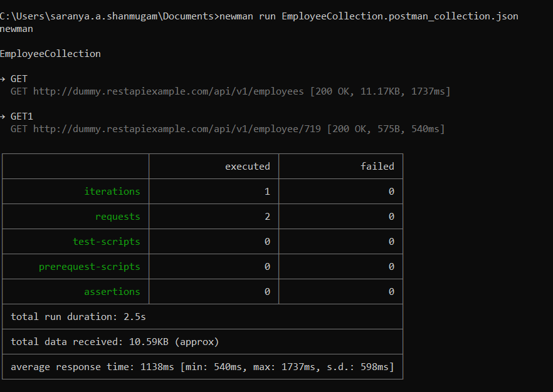The width and height of the screenshot is (553, 392).
Task: Select the EmployeeCollection heading text
Action: 50,54
